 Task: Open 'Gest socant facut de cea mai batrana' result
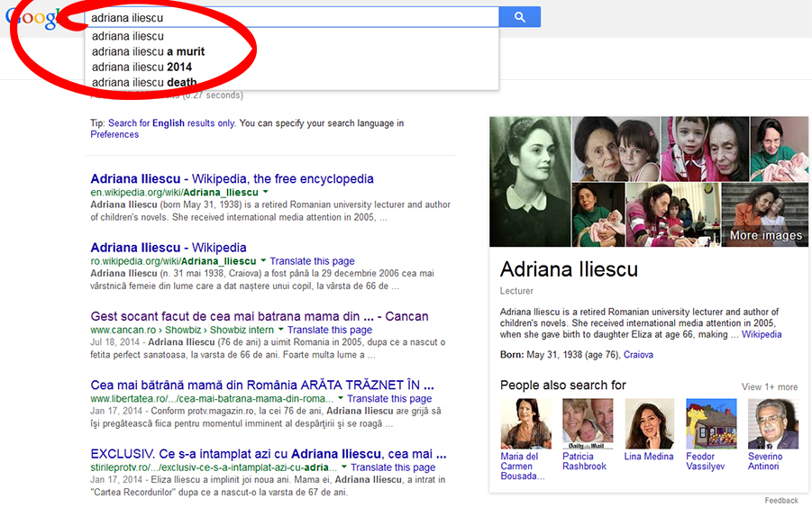coord(259,316)
